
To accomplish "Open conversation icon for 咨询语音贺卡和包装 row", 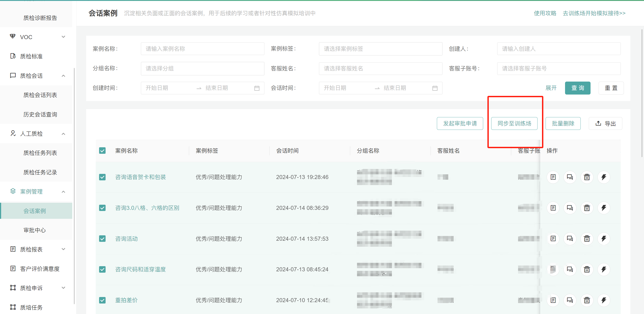I will point(570,177).
